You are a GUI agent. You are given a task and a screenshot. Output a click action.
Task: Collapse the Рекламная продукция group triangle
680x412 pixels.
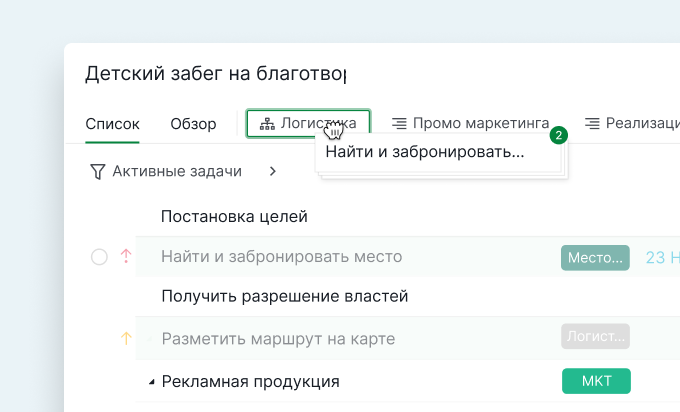click(x=152, y=382)
